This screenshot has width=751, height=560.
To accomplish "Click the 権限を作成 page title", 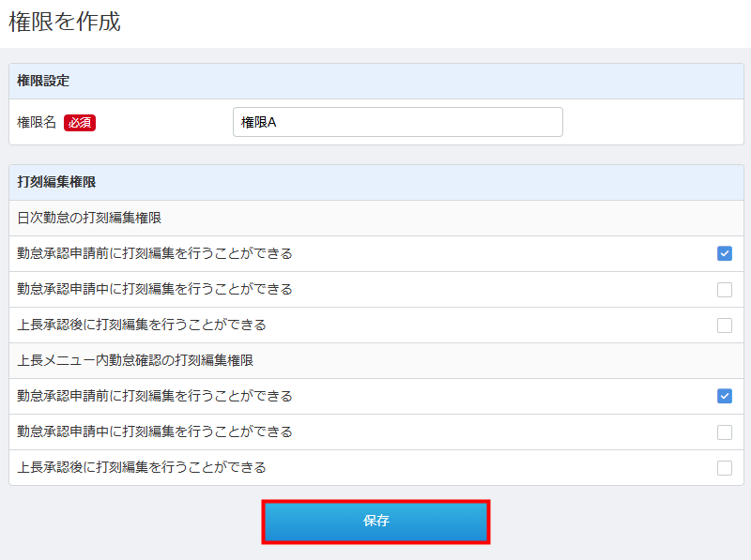I will click(65, 23).
